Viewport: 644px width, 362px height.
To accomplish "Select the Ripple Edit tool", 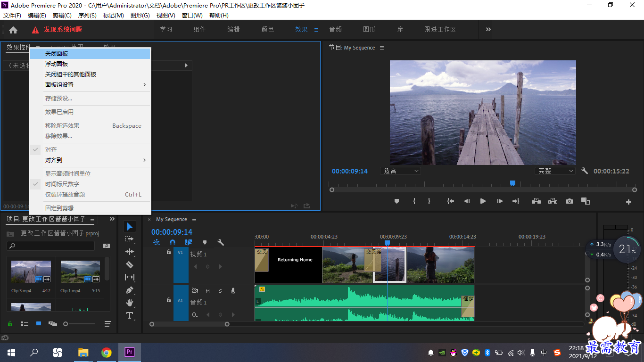I will tap(130, 252).
